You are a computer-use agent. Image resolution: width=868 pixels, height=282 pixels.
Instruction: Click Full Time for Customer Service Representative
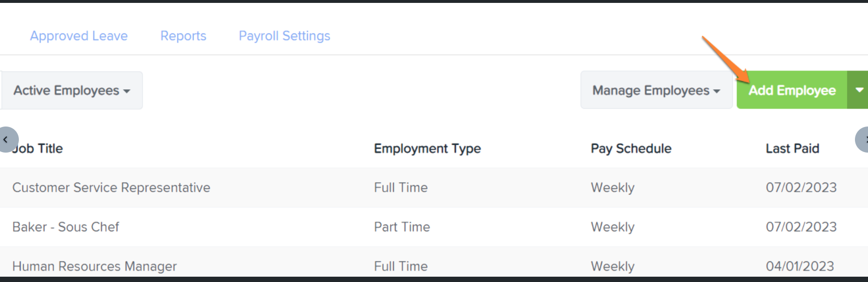[401, 187]
